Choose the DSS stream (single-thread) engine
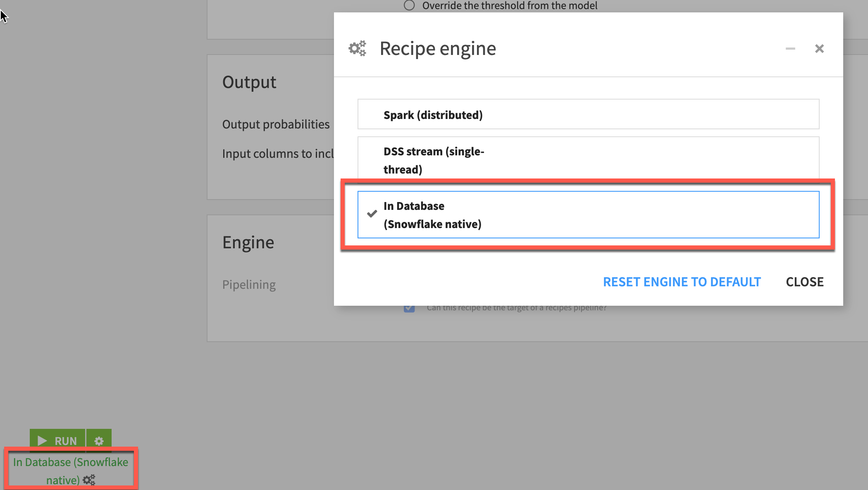Screen dimensions: 868x490 588,159
